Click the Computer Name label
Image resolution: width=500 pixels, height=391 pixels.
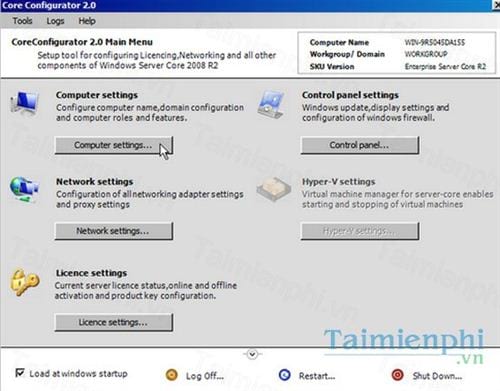click(x=339, y=42)
